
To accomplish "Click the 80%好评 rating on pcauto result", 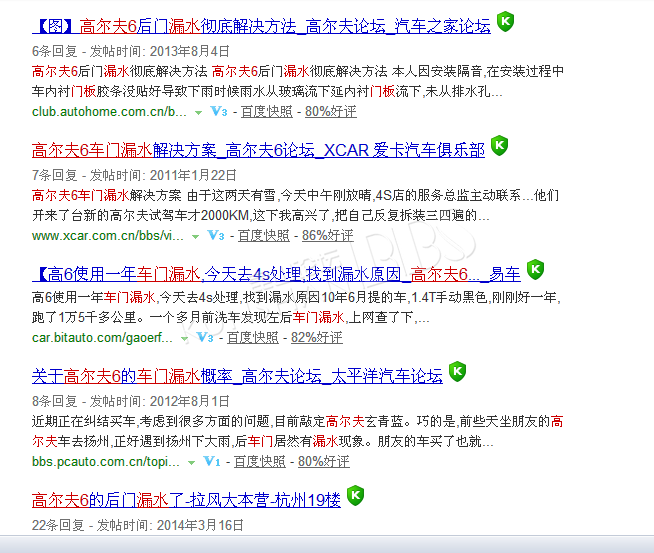I will pos(324,461).
